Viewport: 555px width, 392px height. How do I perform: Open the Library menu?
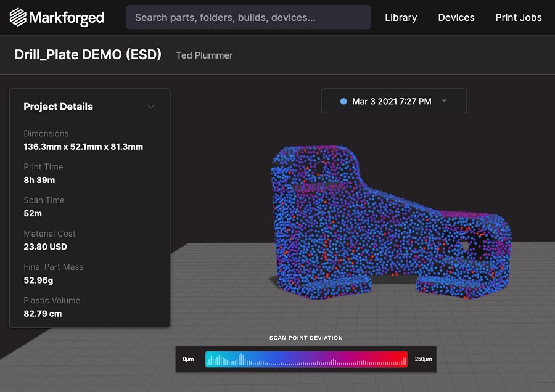(x=401, y=17)
